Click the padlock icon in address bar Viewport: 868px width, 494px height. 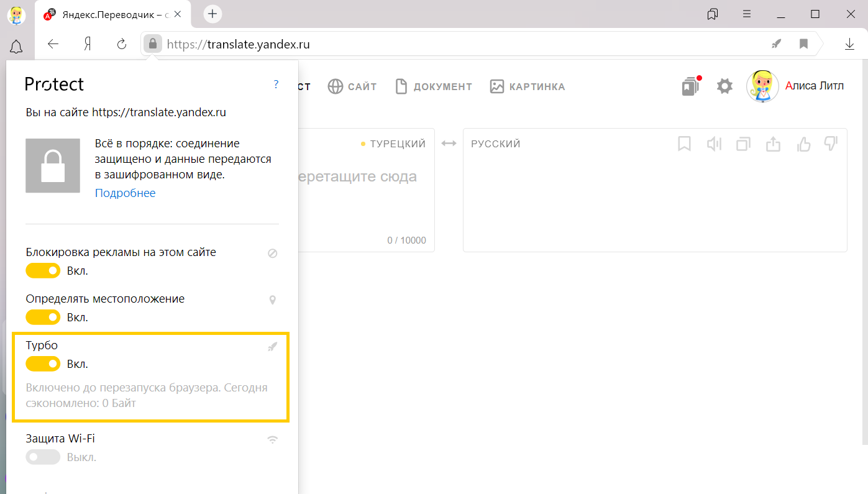[152, 44]
